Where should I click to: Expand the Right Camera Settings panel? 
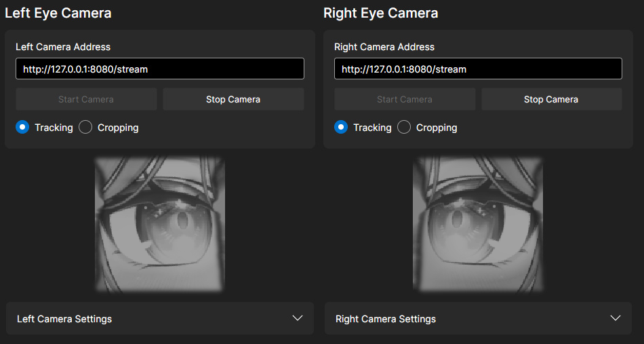(477, 319)
